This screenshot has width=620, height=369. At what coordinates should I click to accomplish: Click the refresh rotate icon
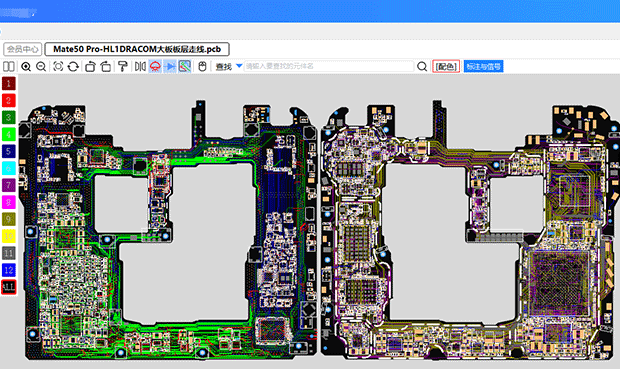point(73,66)
